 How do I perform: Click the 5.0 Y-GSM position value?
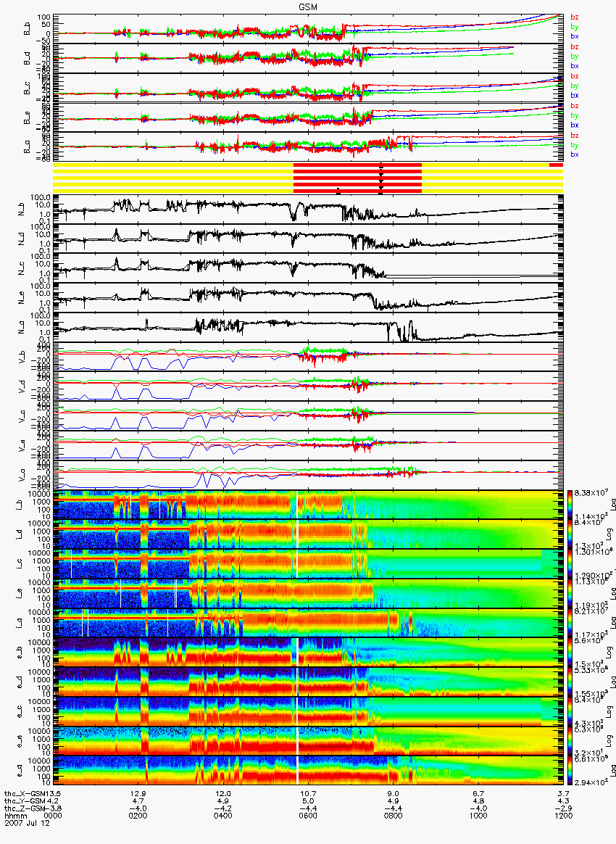click(x=308, y=801)
